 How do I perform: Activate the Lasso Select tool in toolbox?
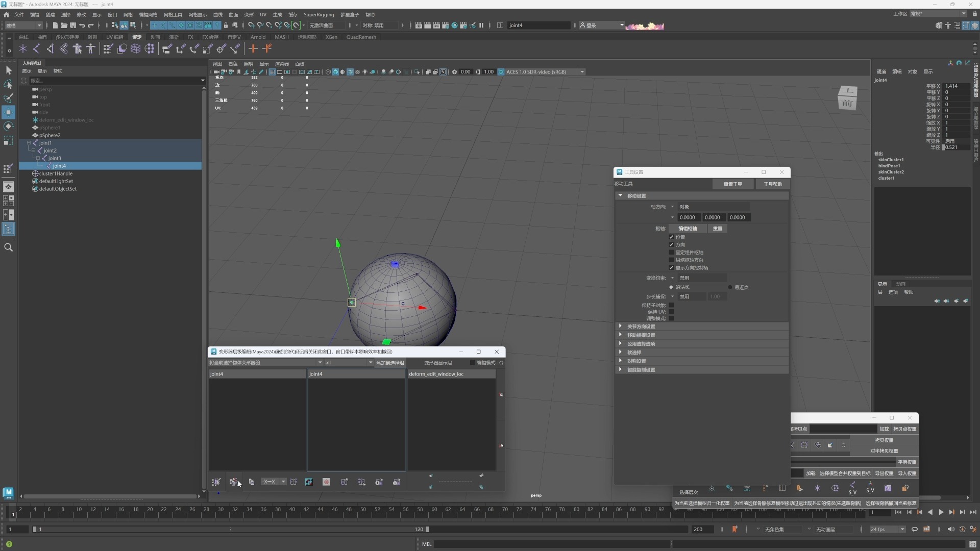tap(8, 84)
